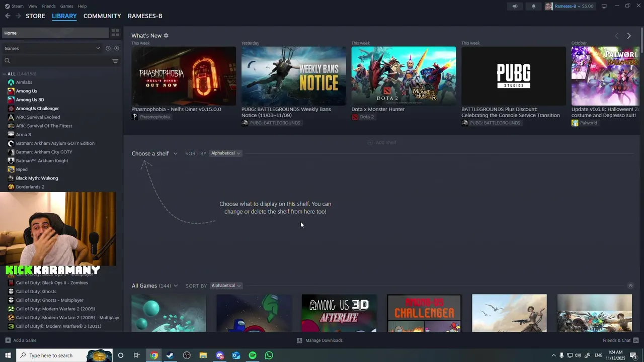Open Friends & Chat
This screenshot has width=644, height=362.
pyautogui.click(x=620, y=340)
